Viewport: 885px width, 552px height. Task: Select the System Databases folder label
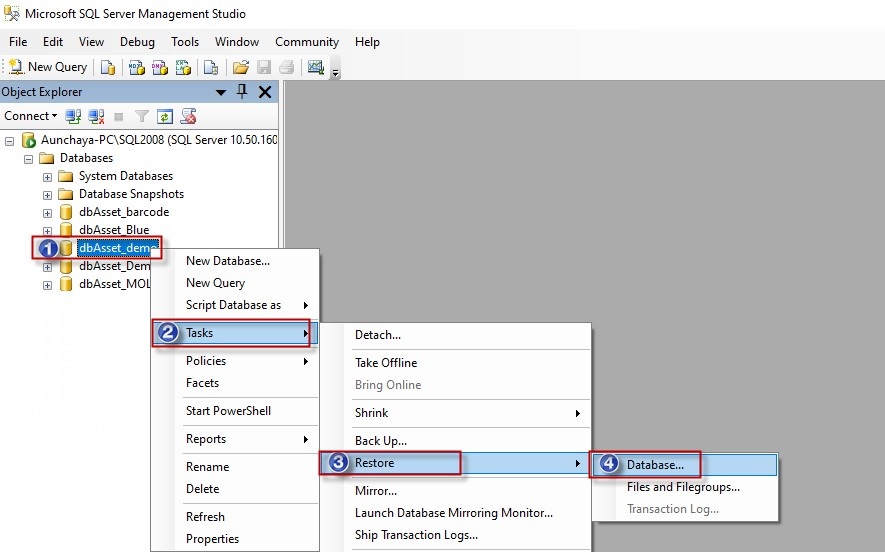click(x=126, y=176)
